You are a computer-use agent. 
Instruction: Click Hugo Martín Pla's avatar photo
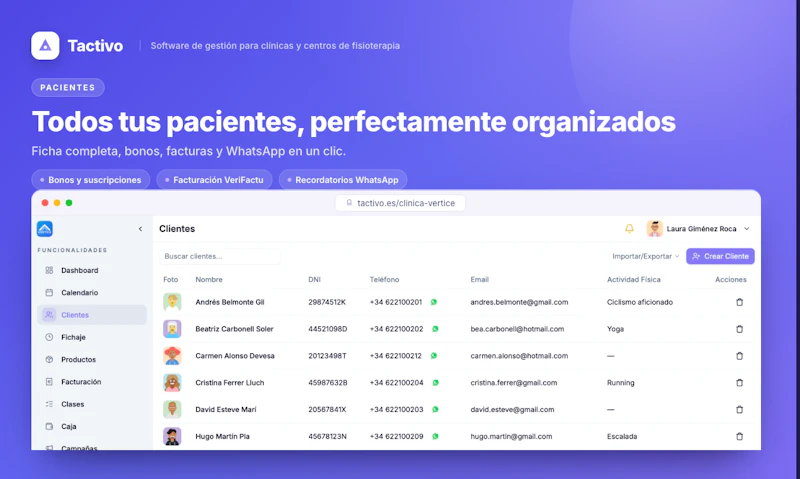point(172,436)
